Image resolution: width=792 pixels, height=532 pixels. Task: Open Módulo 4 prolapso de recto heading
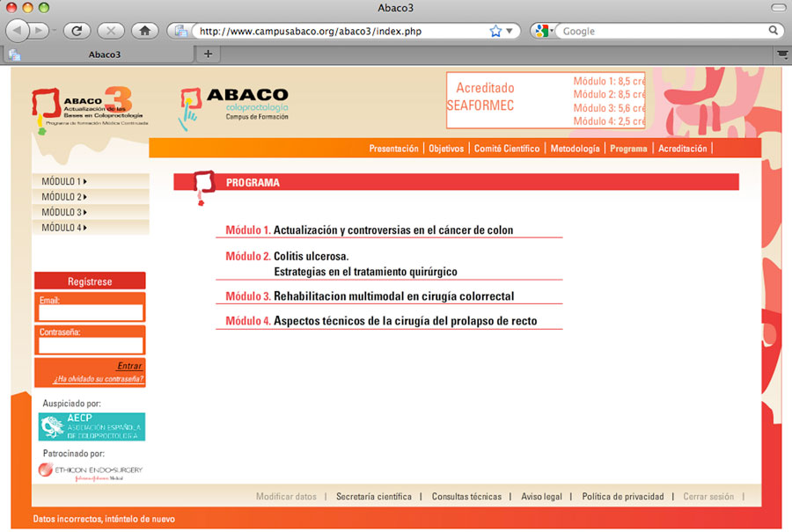click(381, 321)
